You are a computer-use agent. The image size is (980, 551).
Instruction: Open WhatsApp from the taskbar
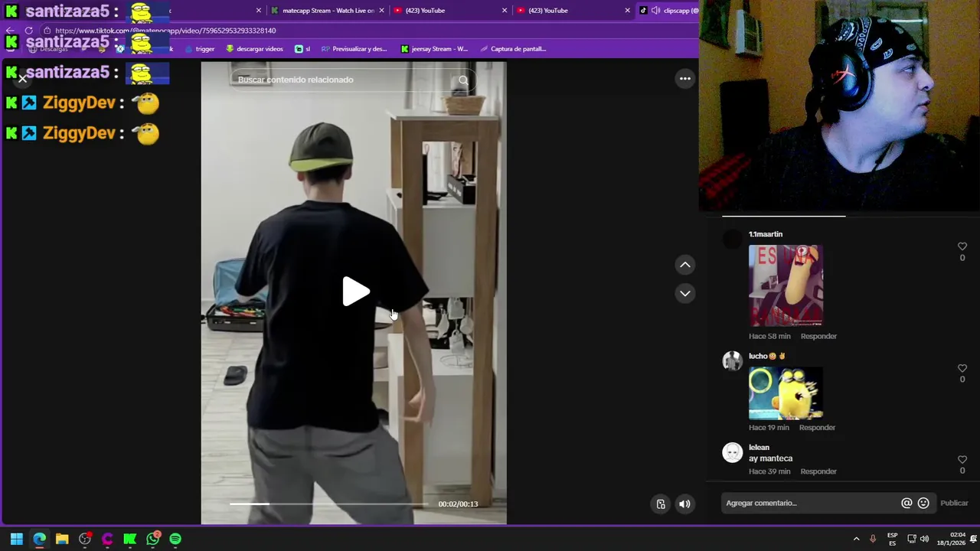(153, 539)
